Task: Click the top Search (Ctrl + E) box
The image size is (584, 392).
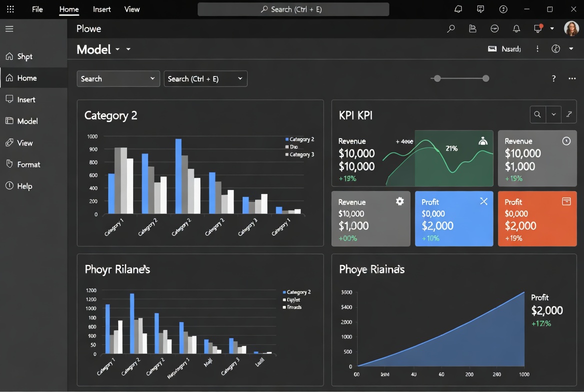Action: pyautogui.click(x=293, y=9)
